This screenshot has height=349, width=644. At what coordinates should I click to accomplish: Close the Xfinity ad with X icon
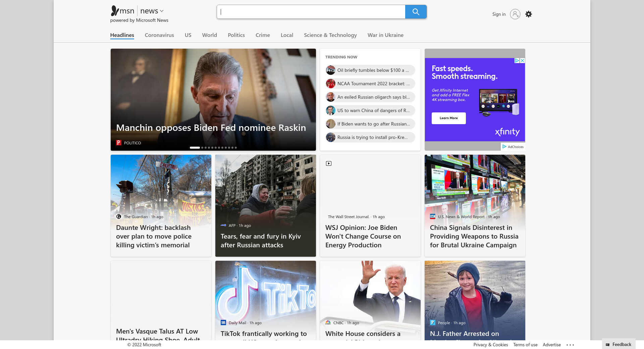pyautogui.click(x=522, y=61)
